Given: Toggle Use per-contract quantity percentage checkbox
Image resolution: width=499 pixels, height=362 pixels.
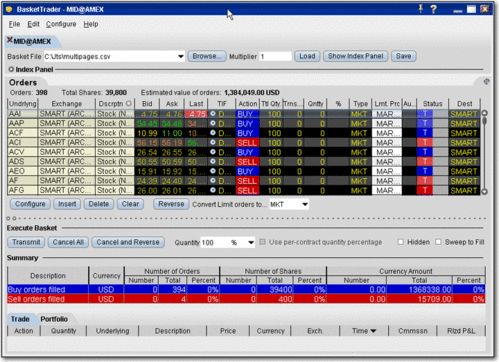Looking at the screenshot, I should tap(262, 242).
